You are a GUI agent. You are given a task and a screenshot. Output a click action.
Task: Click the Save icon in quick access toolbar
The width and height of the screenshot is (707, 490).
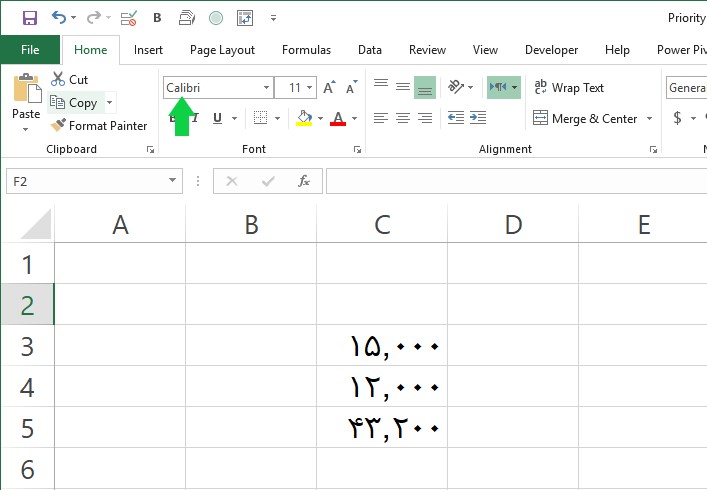(30, 18)
